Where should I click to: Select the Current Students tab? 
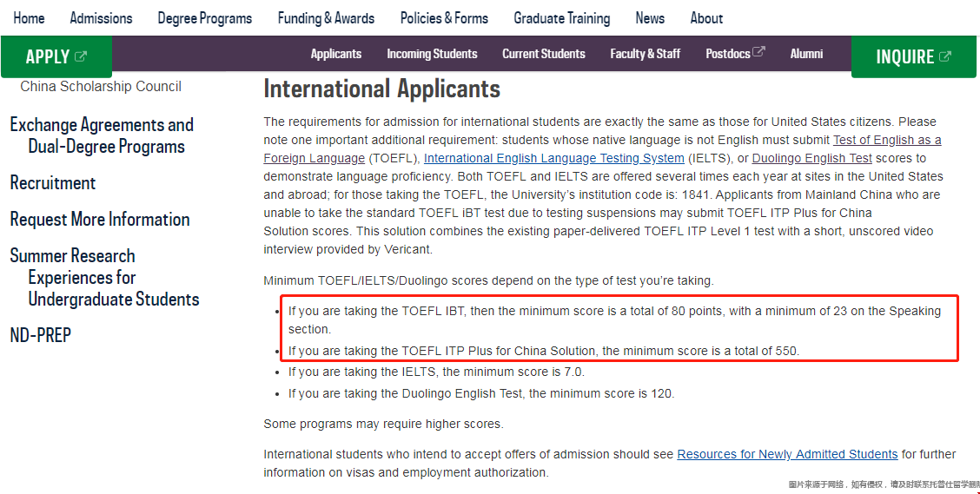pyautogui.click(x=543, y=54)
